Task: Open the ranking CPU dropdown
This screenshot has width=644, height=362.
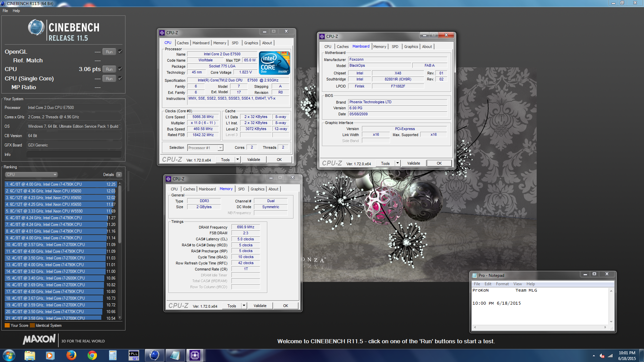Action: point(32,175)
